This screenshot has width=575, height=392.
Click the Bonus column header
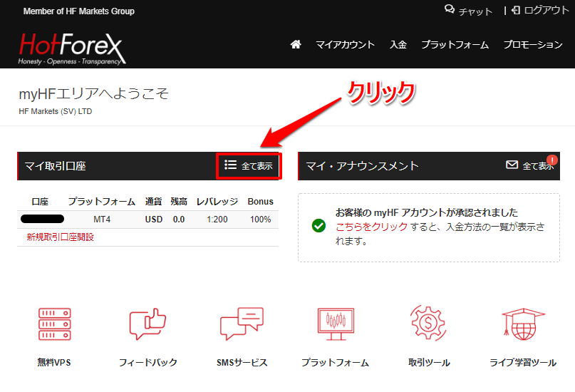tap(260, 202)
